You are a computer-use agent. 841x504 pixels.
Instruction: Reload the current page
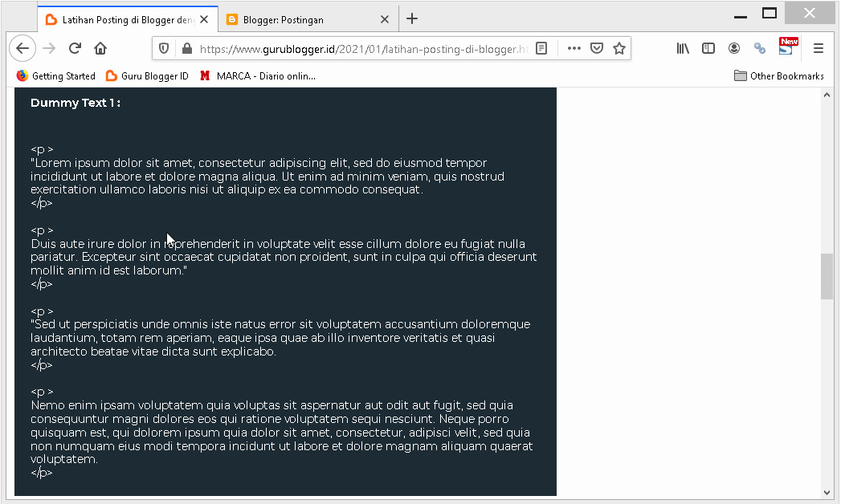[x=75, y=47]
